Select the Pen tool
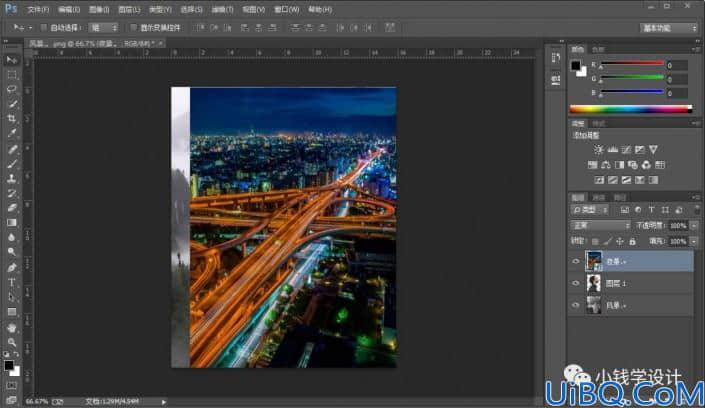The width and height of the screenshot is (705, 408). point(12,268)
